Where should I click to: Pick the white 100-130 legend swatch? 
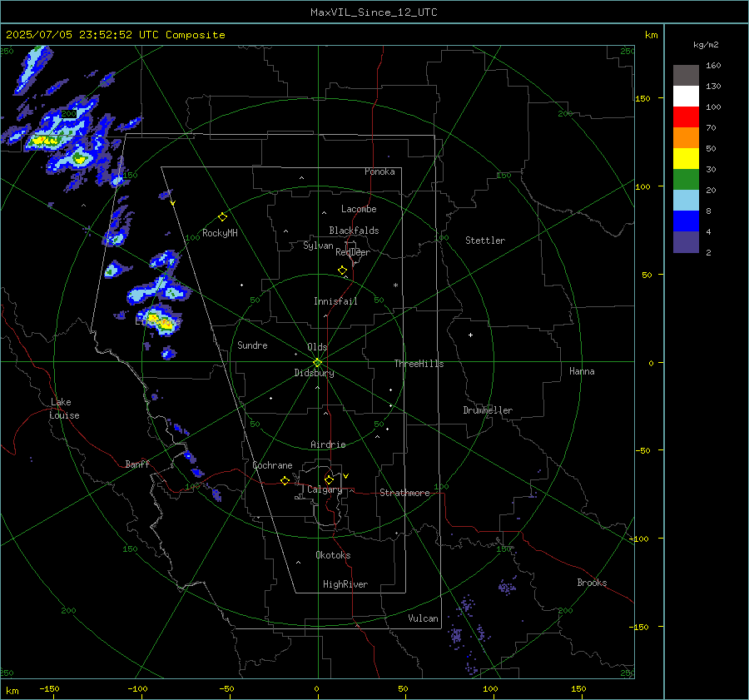point(686,97)
